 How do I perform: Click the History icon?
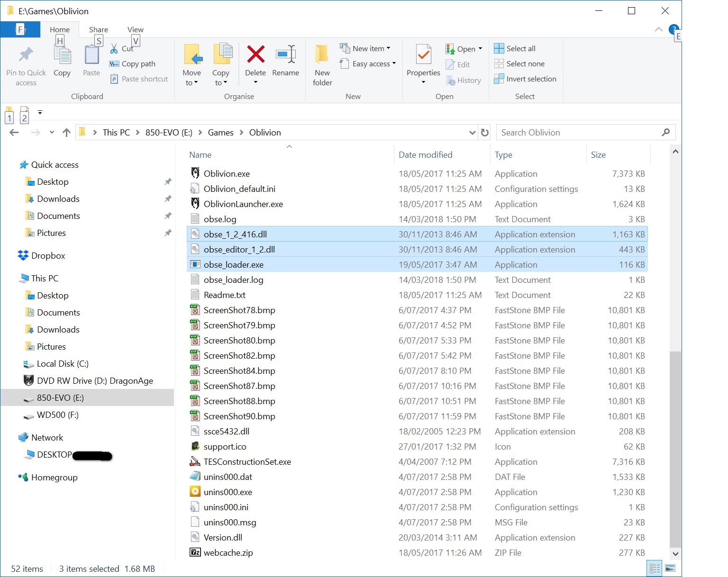point(450,80)
